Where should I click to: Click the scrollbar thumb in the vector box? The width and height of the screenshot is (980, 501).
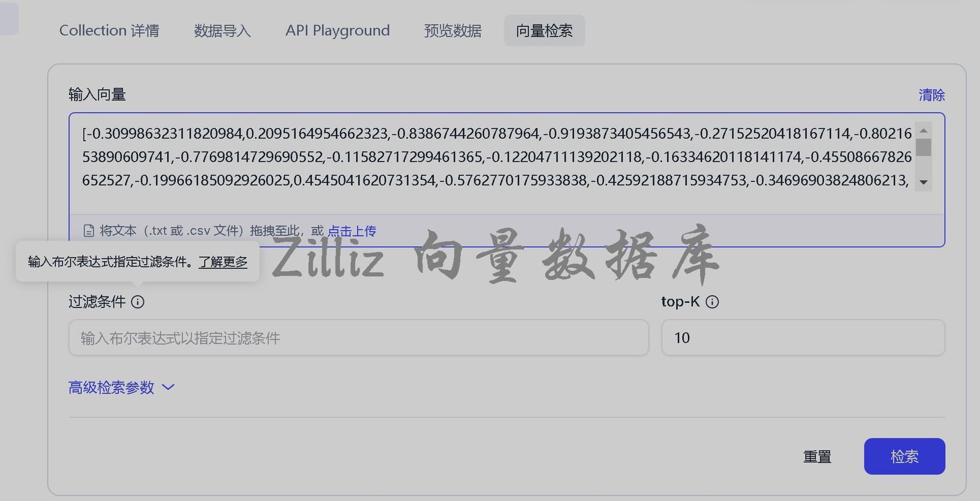coord(923,148)
